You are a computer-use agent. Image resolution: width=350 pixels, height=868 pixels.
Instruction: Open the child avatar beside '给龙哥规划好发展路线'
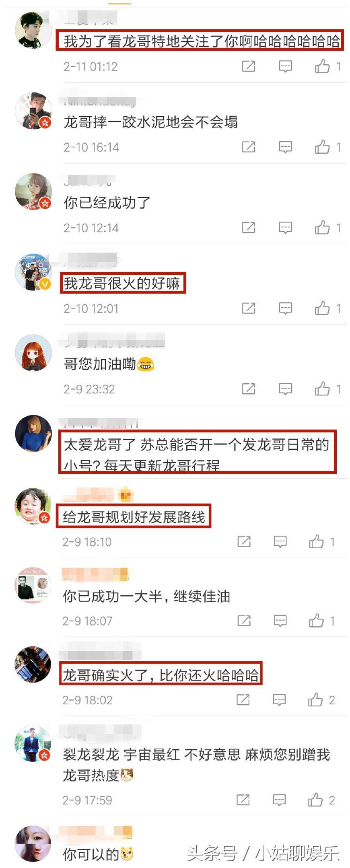[33, 506]
